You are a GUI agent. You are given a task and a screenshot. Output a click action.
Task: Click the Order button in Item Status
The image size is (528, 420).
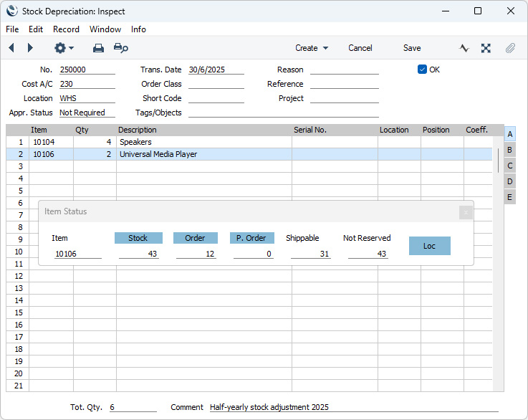pyautogui.click(x=196, y=238)
